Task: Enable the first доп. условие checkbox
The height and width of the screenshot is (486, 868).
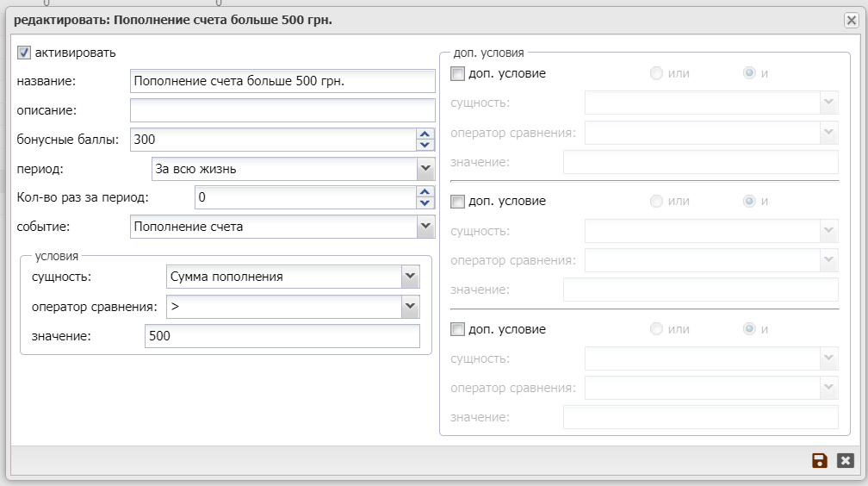Action: click(457, 74)
